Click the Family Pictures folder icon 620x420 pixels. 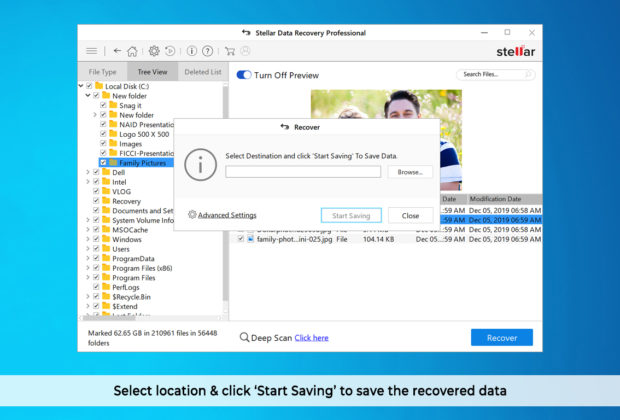pos(113,163)
